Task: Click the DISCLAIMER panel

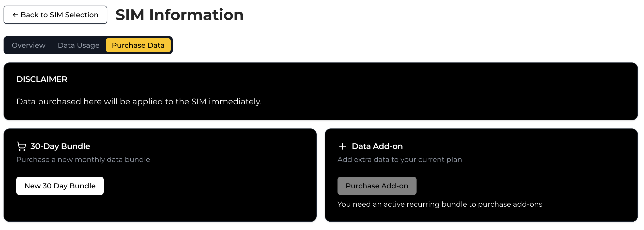Action: point(322,91)
